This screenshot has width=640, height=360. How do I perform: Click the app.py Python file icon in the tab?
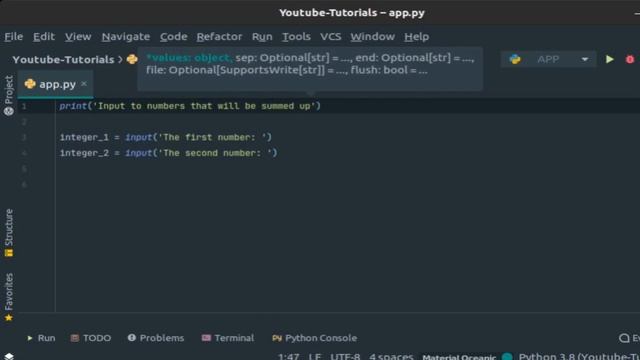[30, 84]
